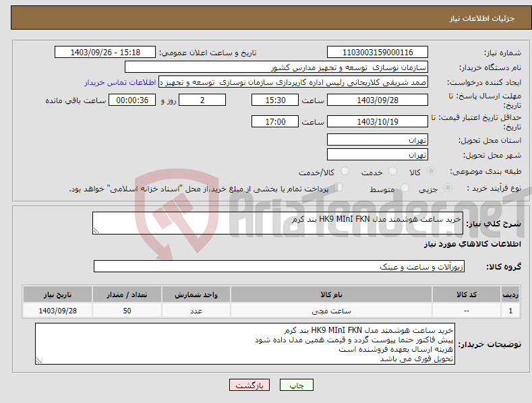Click the delivery province field تهران
The width and height of the screenshot is (532, 403).
[x=378, y=139]
